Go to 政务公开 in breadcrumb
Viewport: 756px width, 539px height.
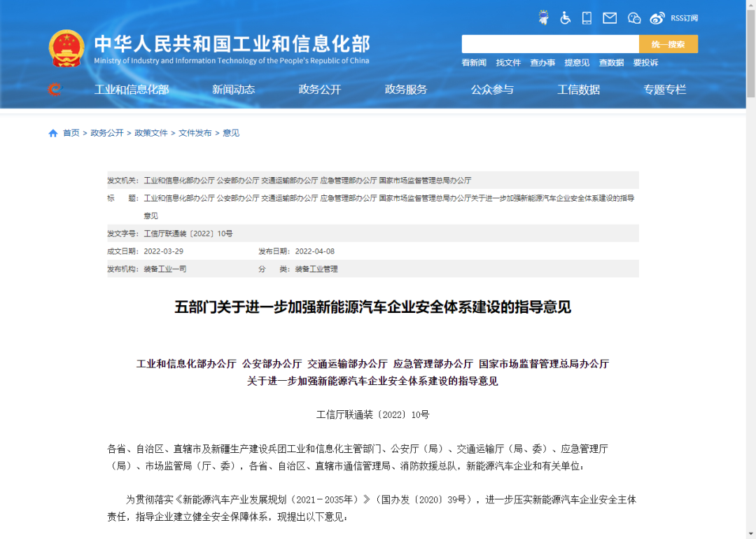[107, 133]
